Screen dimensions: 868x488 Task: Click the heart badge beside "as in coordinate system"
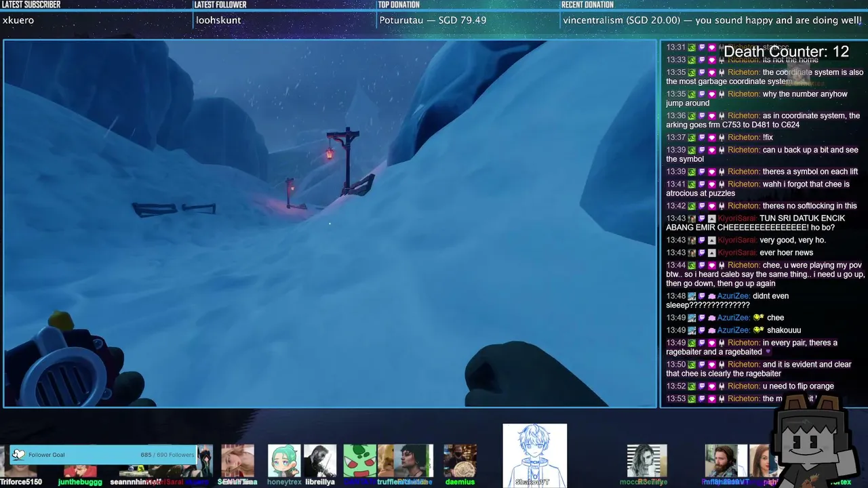click(x=711, y=116)
